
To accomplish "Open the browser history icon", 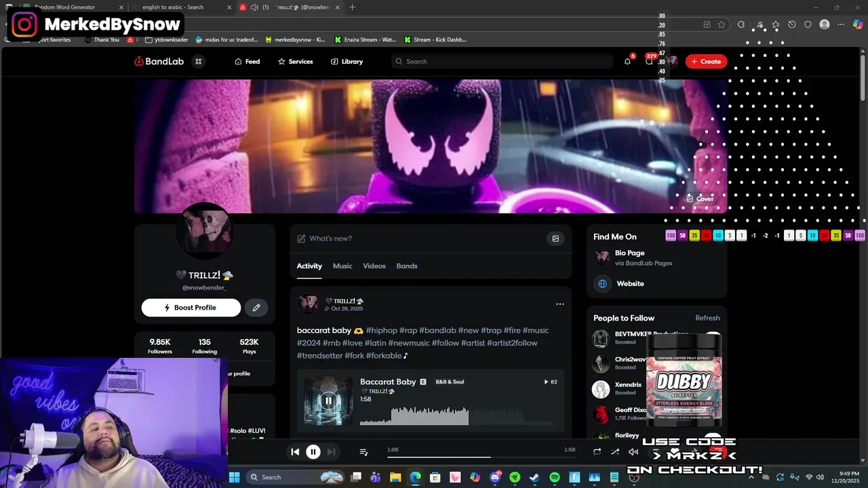I will tap(791, 24).
